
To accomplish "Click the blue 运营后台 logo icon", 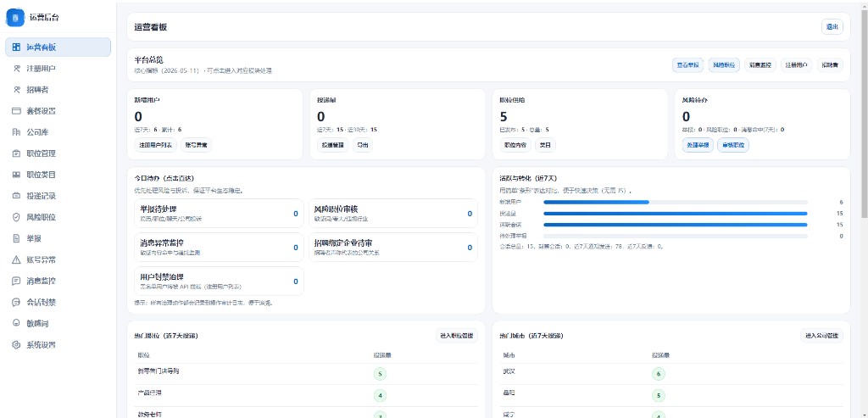I will [15, 18].
